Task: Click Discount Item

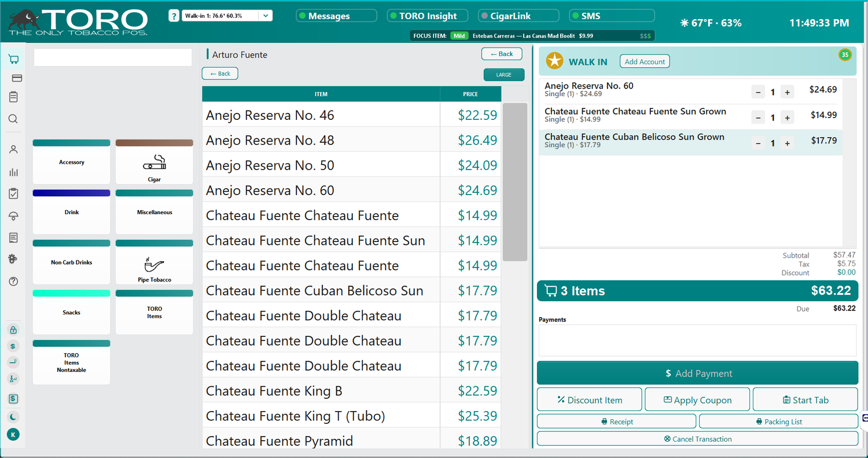Action: (x=590, y=400)
